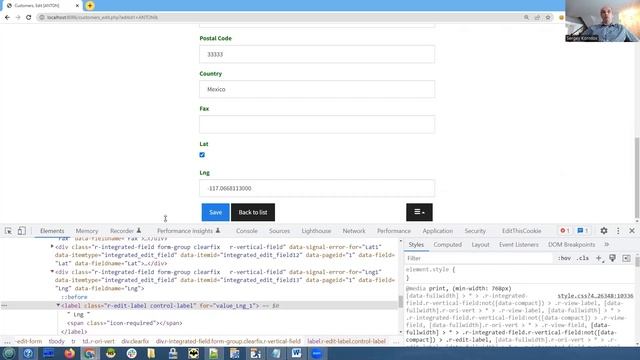Open the Security tab
Viewport: 640px width, 360px height.
tap(475, 231)
